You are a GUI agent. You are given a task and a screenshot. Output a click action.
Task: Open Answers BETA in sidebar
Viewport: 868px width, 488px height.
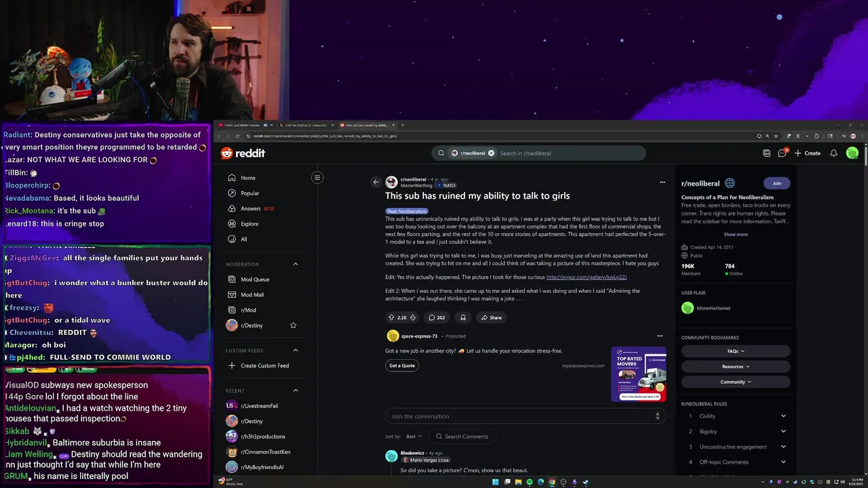(x=251, y=209)
